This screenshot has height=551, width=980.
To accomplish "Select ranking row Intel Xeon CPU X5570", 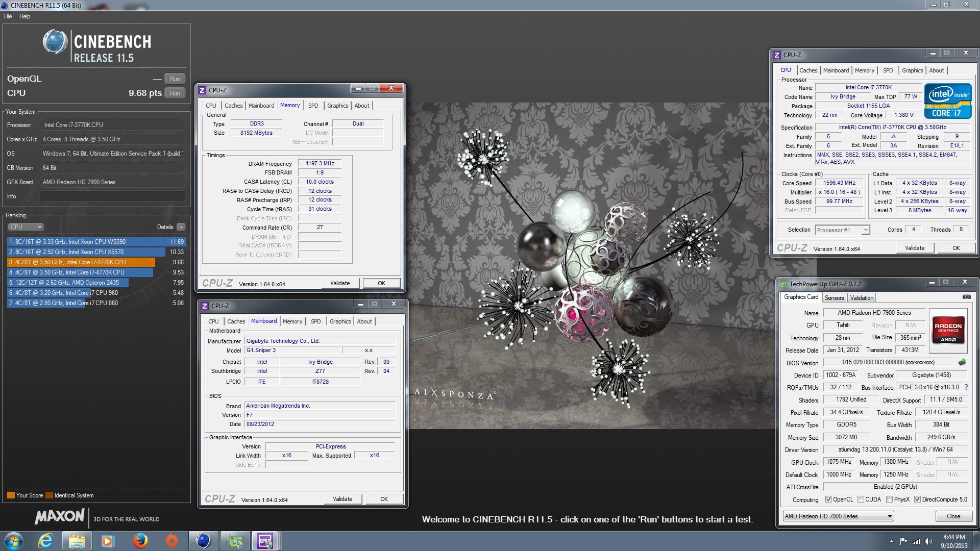I will coord(96,252).
